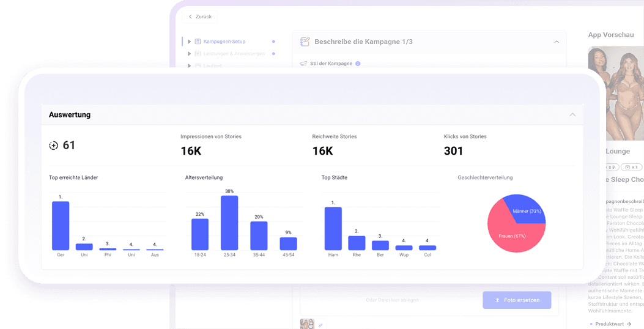Click the Top erreichte Länder chart title

point(73,178)
